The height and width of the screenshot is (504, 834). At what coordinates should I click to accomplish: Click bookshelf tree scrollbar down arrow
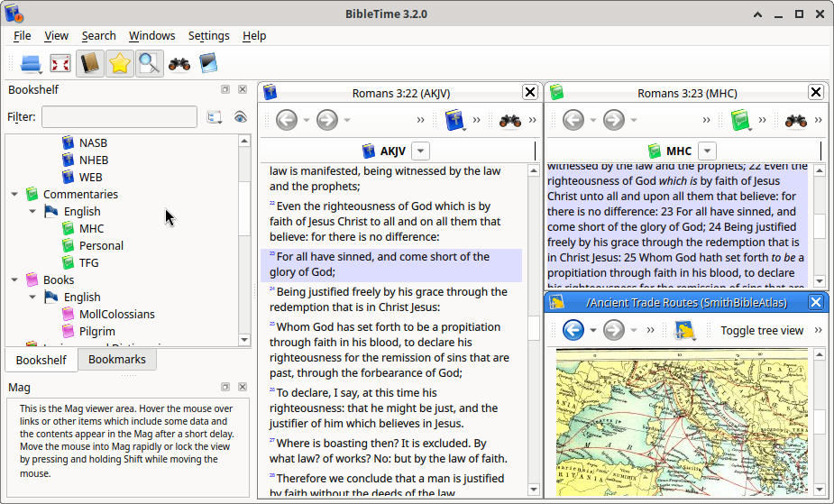pyautogui.click(x=244, y=340)
